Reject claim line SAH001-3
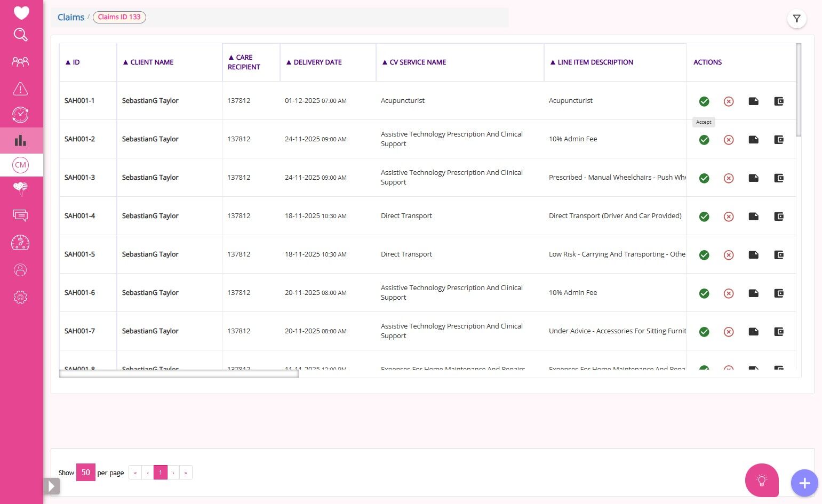The image size is (822, 504). click(729, 178)
